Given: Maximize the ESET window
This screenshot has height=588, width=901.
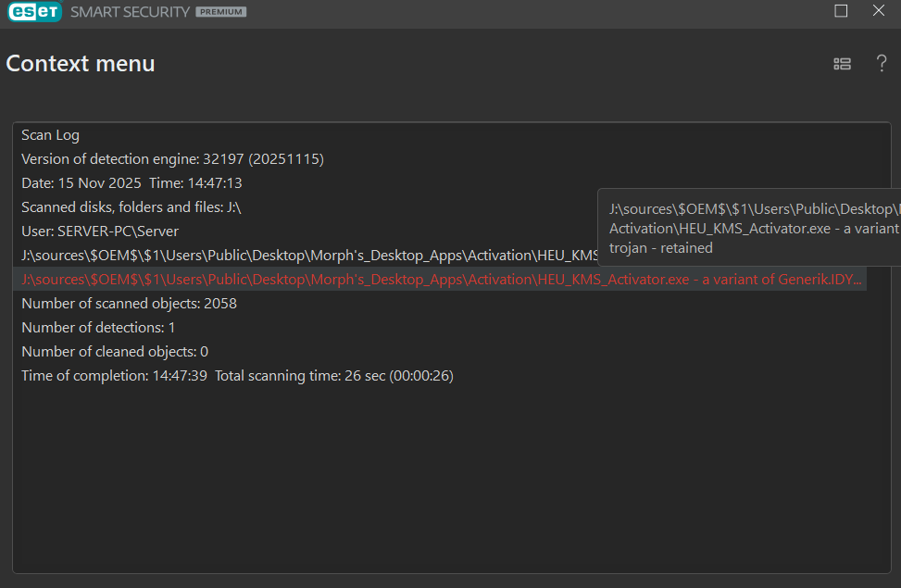Looking at the screenshot, I should click(841, 10).
